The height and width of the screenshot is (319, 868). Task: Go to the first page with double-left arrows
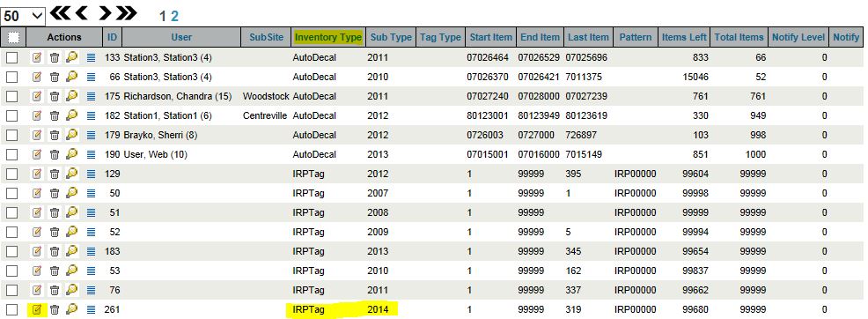point(61,14)
